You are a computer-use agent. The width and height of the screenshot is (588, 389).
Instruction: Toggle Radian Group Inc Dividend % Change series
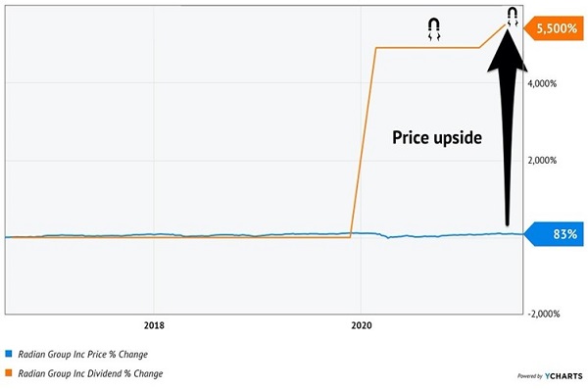click(x=90, y=373)
